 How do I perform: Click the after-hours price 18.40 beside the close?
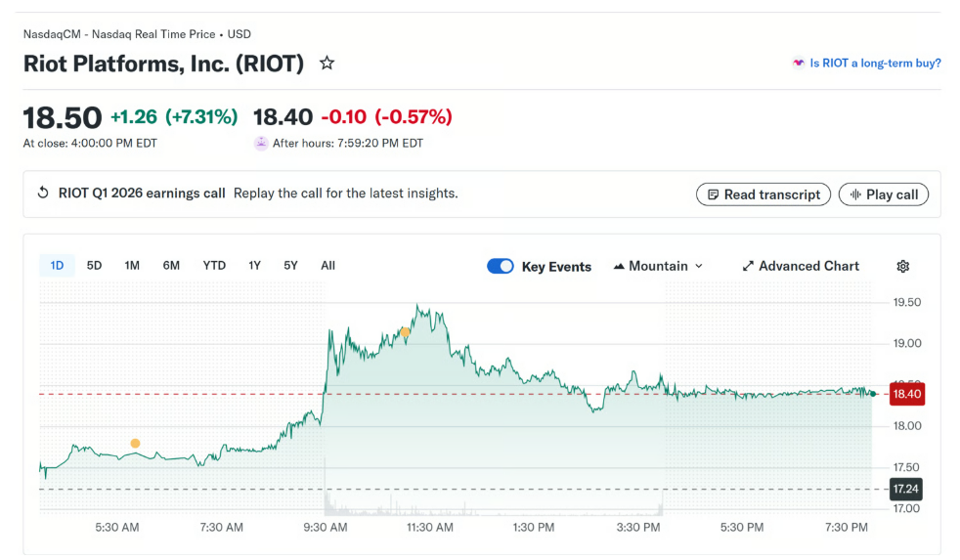coord(283,117)
